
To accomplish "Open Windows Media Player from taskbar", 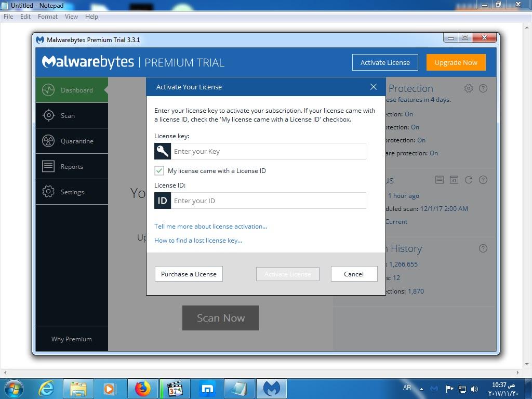I will click(x=109, y=389).
